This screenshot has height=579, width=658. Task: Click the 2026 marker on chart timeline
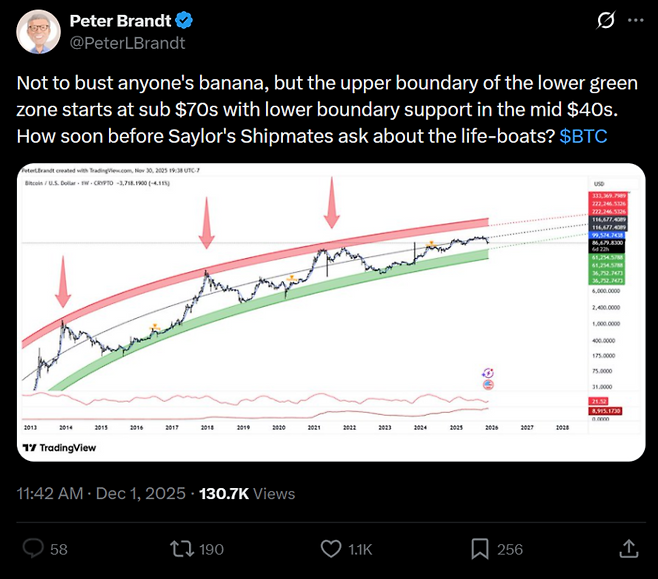coord(491,426)
